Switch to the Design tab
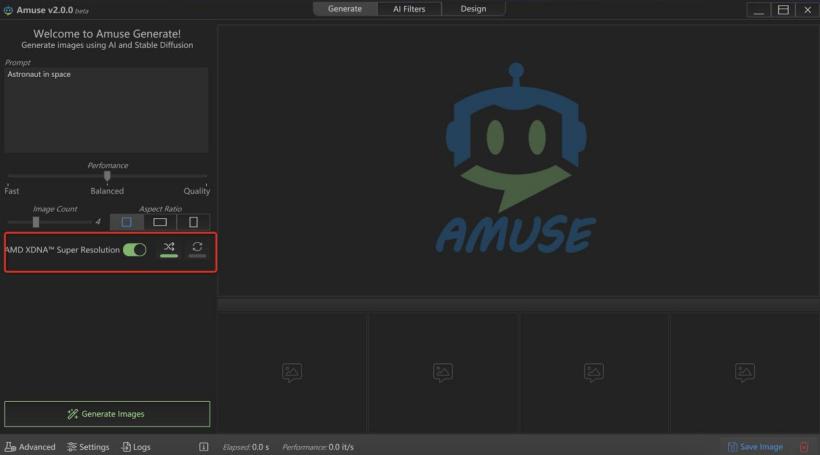The height and width of the screenshot is (455, 820). click(x=473, y=9)
